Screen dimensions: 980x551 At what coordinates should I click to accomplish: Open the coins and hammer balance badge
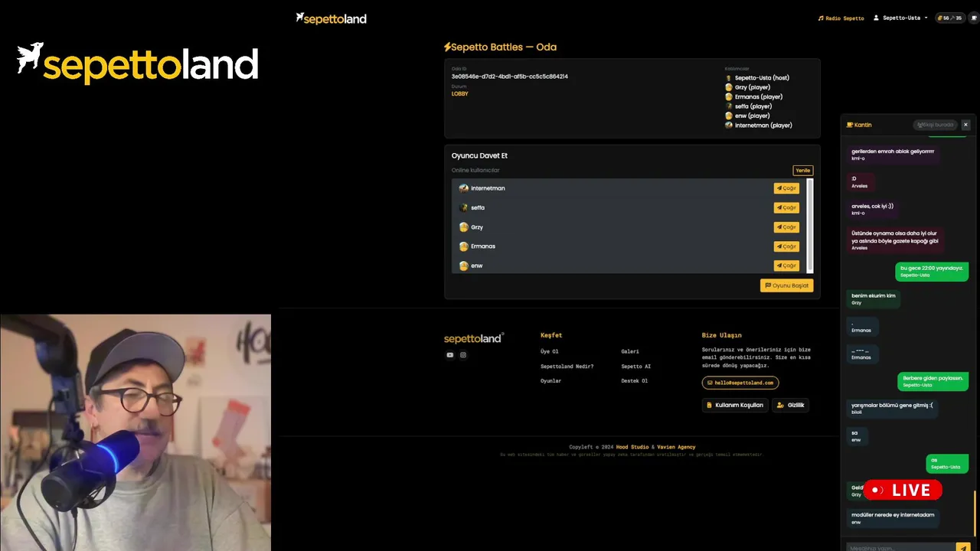[x=950, y=18]
